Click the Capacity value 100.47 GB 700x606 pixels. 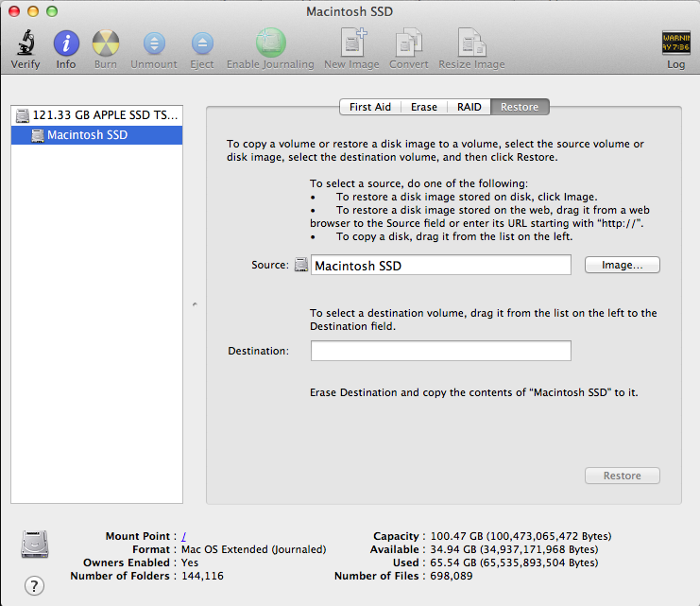pos(521,536)
